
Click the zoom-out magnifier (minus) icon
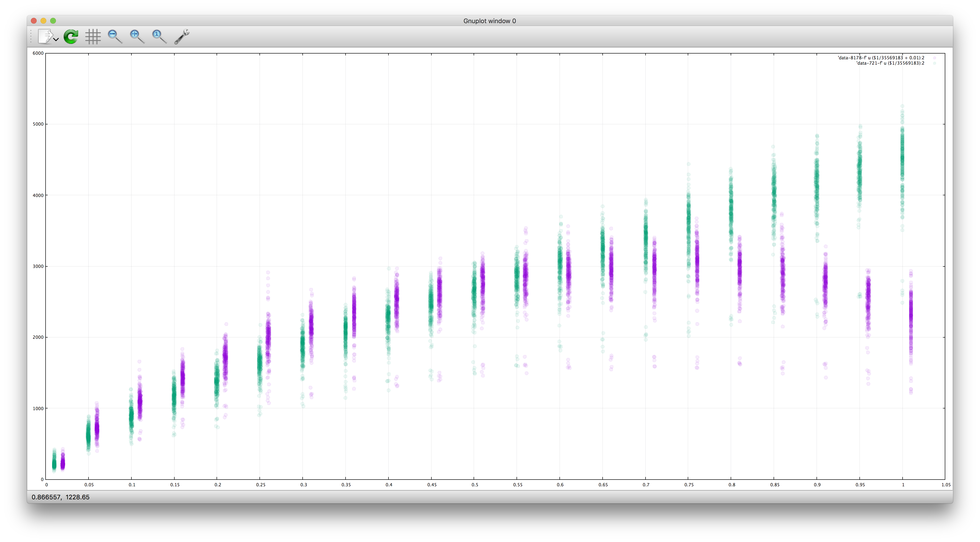pyautogui.click(x=115, y=36)
